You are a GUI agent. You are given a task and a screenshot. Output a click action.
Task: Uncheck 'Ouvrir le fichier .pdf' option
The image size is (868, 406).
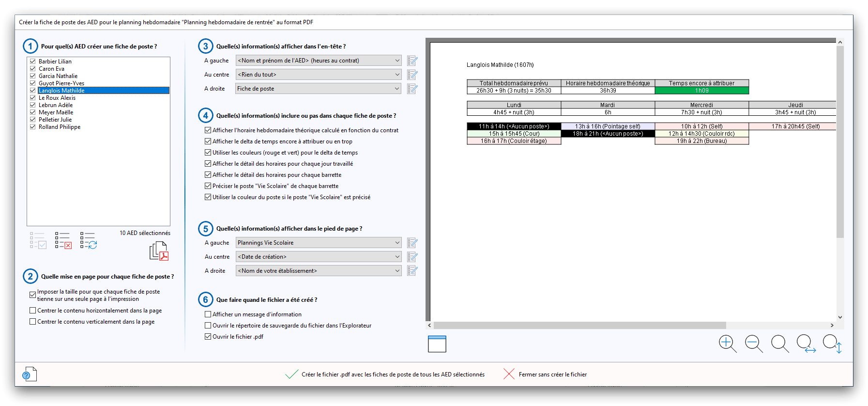(x=208, y=337)
